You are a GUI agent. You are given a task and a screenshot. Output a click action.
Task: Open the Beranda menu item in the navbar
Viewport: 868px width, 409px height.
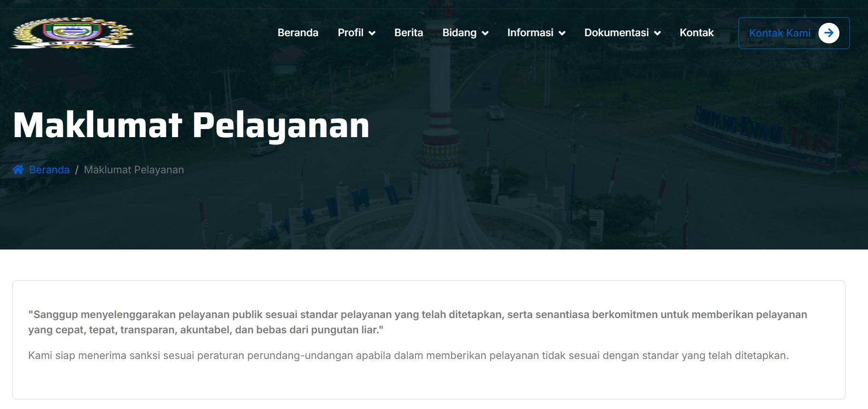point(298,33)
